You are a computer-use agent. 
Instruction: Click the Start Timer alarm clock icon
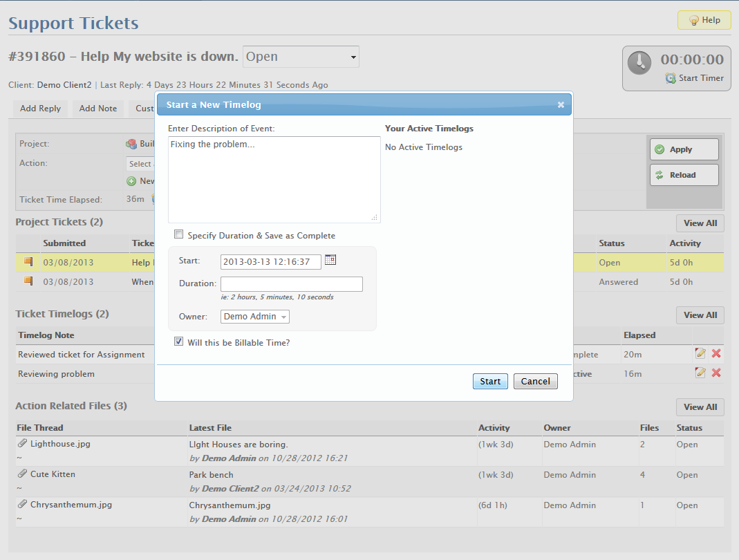(x=671, y=78)
